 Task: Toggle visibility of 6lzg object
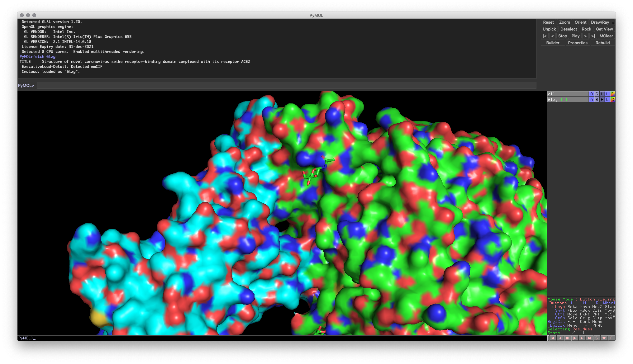568,100
